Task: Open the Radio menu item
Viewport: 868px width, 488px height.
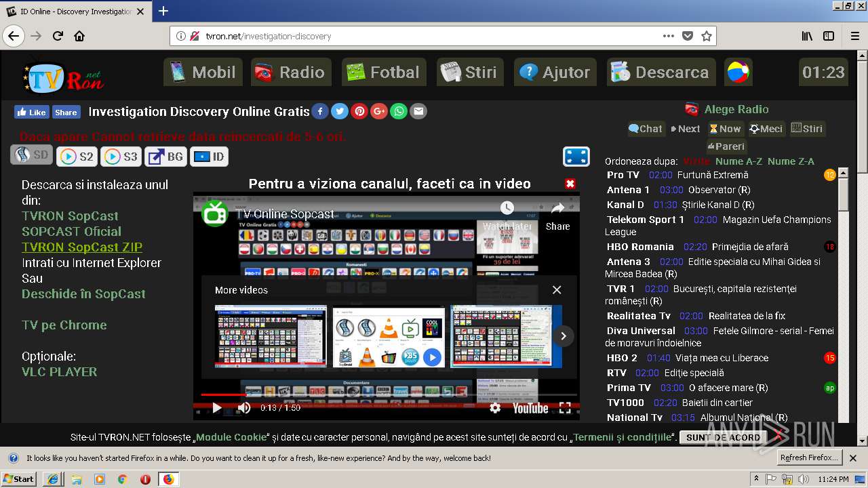Action: 291,72
